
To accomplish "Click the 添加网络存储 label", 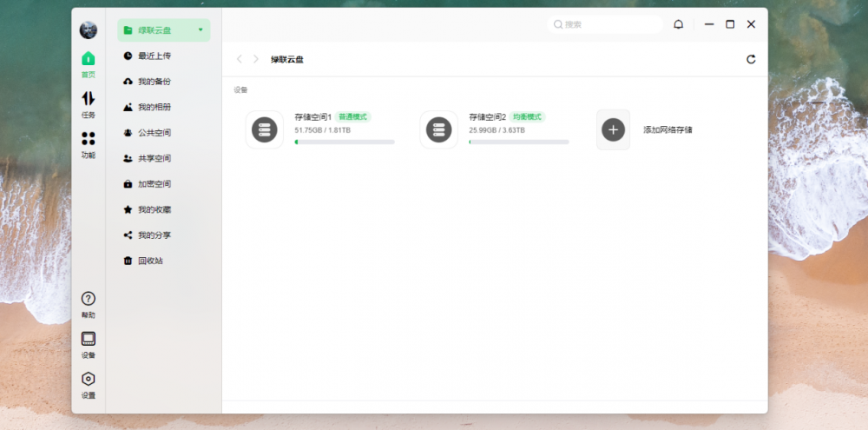I will click(x=667, y=130).
